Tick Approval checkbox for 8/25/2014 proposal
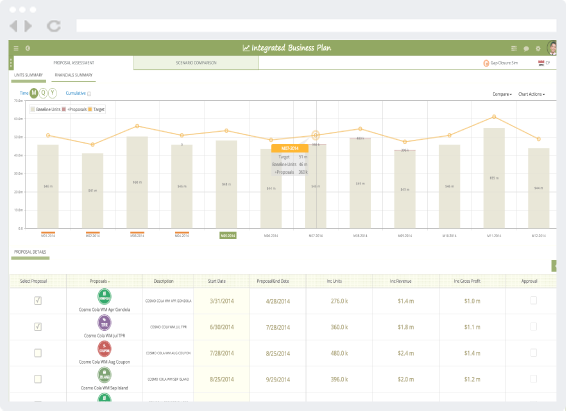Viewport: 566px width, 411px height. [x=534, y=379]
